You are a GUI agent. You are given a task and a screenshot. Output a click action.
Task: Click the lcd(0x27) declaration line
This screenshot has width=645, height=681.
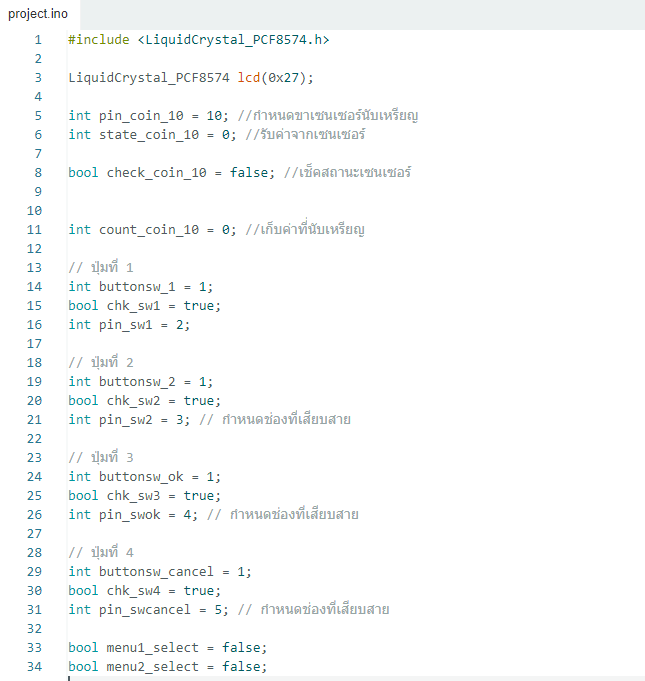[x=191, y=78]
